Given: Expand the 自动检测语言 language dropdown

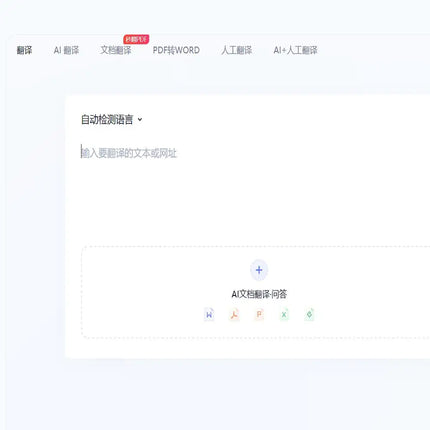Looking at the screenshot, I should [112, 119].
